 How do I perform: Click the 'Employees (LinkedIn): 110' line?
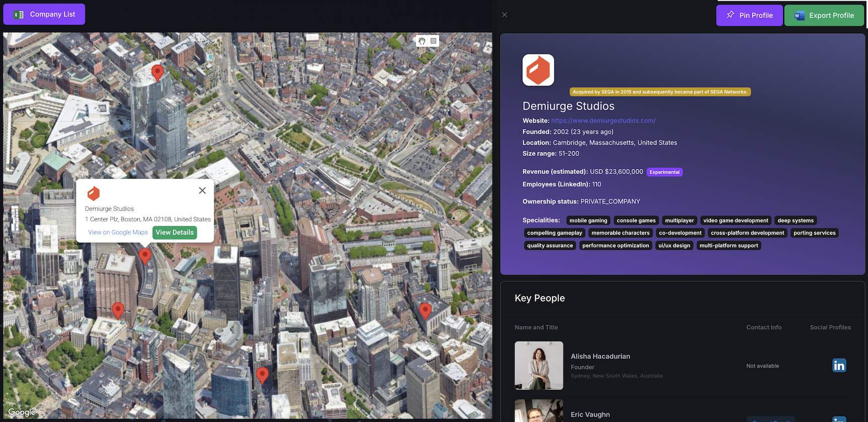pos(562,185)
